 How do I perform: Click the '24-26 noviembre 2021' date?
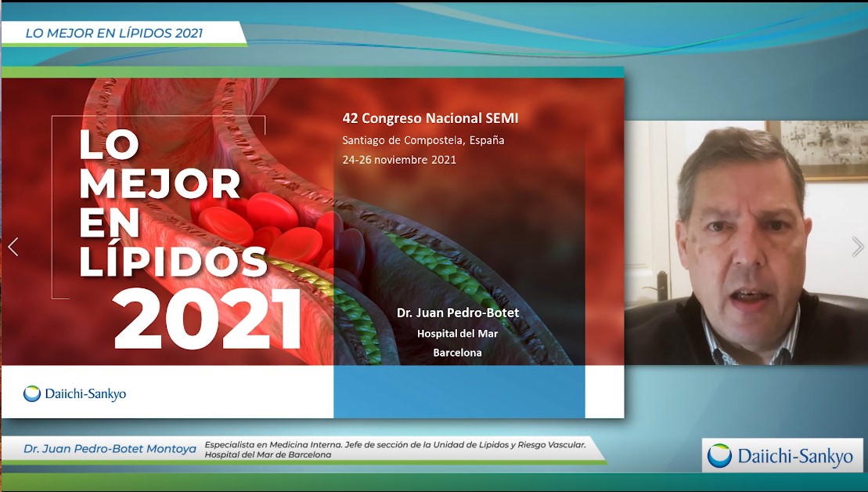399,160
